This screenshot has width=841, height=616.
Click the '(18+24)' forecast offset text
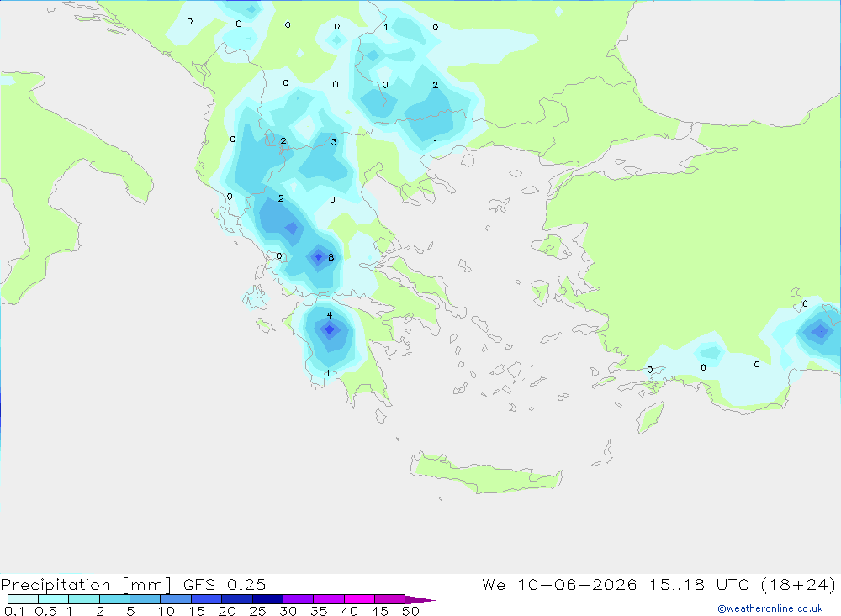point(799,584)
